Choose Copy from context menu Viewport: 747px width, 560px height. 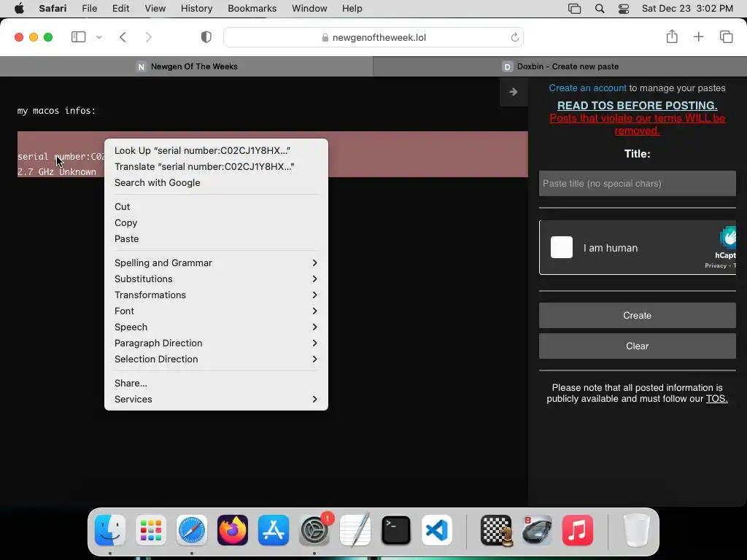coord(216,223)
